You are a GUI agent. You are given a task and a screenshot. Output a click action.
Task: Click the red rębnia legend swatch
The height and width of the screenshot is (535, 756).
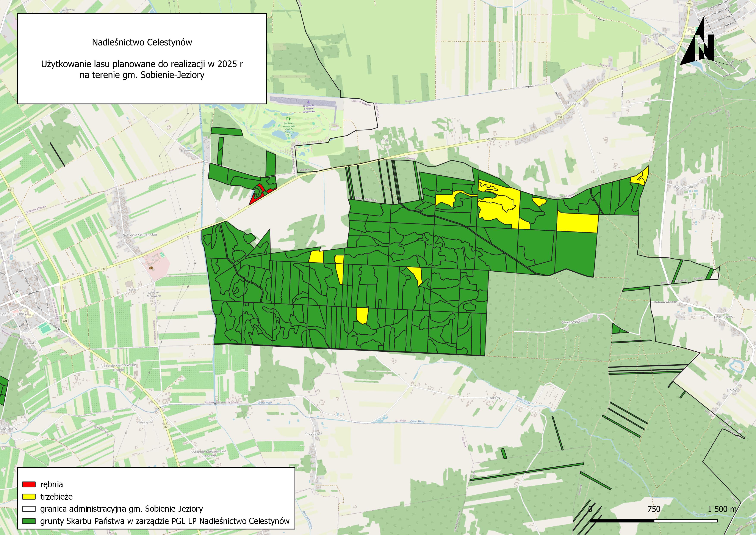click(29, 484)
